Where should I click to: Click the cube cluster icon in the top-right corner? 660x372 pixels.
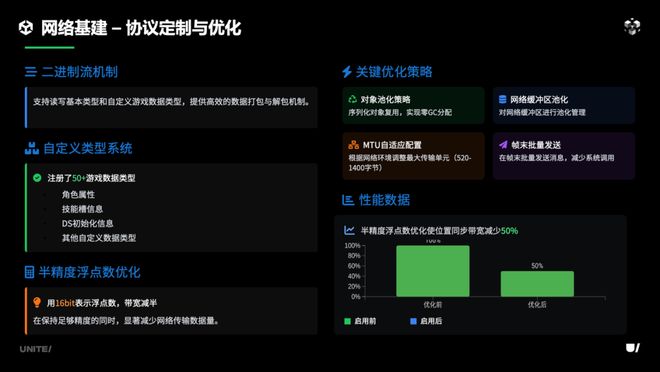click(632, 27)
